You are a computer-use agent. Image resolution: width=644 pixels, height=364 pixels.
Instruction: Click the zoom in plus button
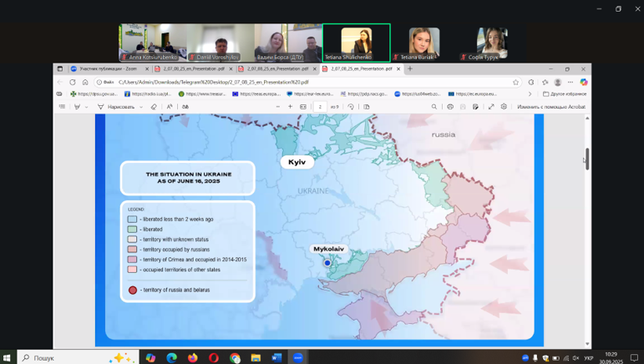[291, 107]
